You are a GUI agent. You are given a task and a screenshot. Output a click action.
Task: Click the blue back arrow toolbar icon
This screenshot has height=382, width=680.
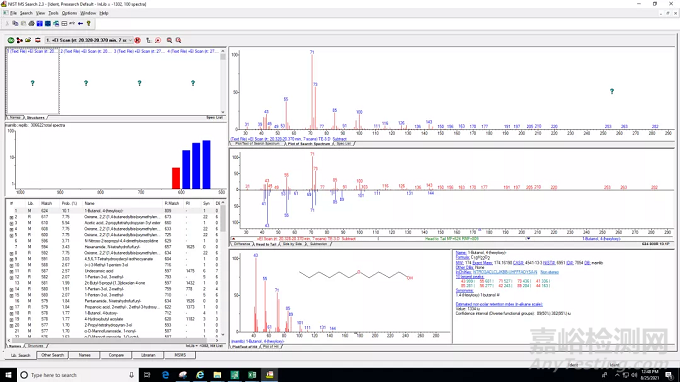pos(80,23)
